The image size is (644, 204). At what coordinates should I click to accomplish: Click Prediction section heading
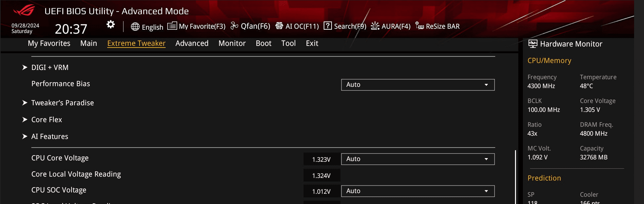tap(544, 178)
